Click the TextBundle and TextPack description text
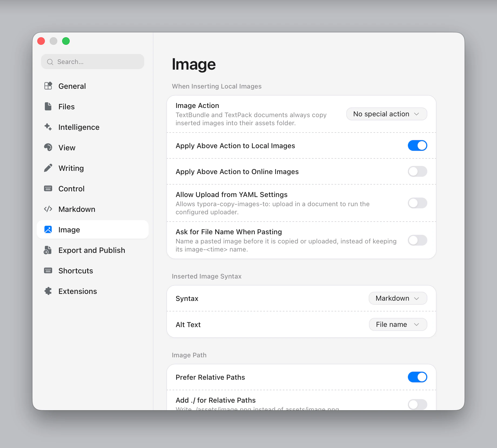Screen dimensions: 497x448 251,119
